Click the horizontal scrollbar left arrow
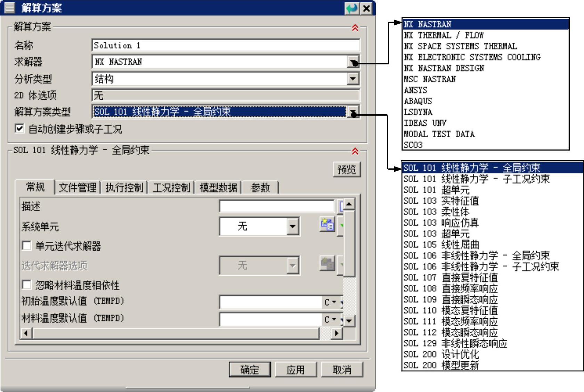The width and height of the screenshot is (584, 392). [26, 333]
